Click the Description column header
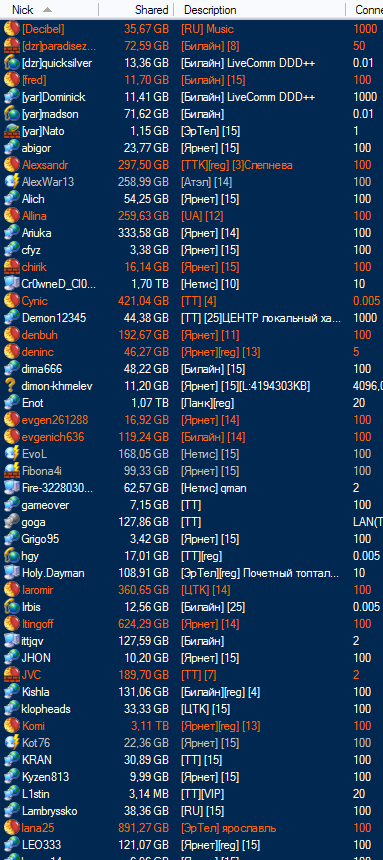This screenshot has width=383, height=860. pyautogui.click(x=260, y=9)
